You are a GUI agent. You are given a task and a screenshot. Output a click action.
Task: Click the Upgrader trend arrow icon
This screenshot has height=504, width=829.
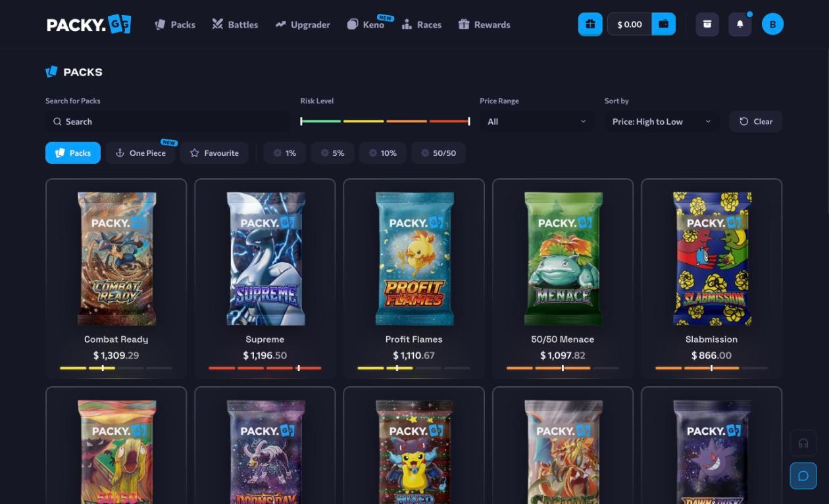point(280,24)
